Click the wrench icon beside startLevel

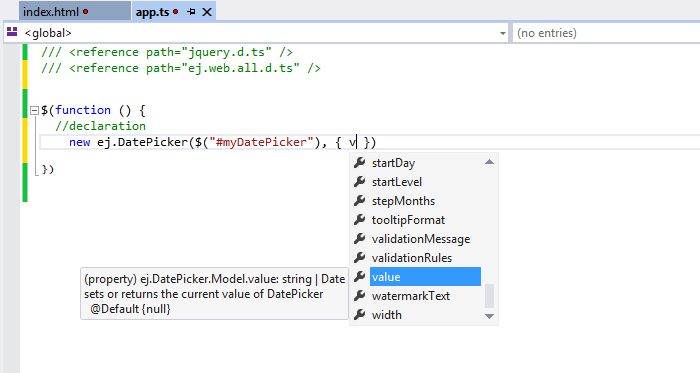[x=359, y=182]
